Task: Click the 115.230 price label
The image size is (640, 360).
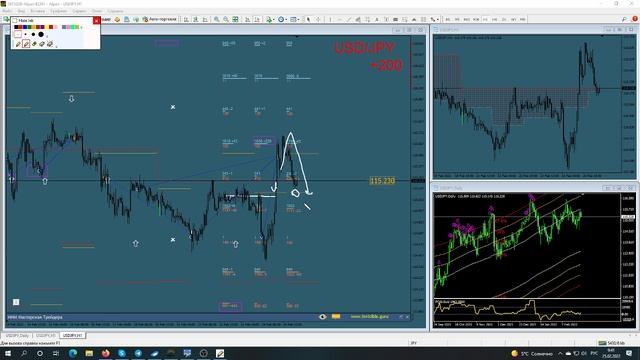Action: [382, 180]
